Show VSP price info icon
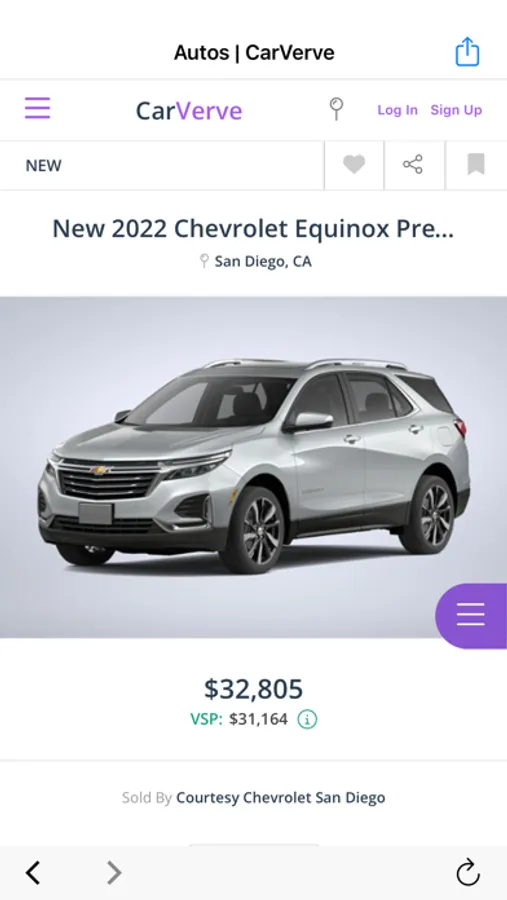Image resolution: width=507 pixels, height=900 pixels. (307, 719)
